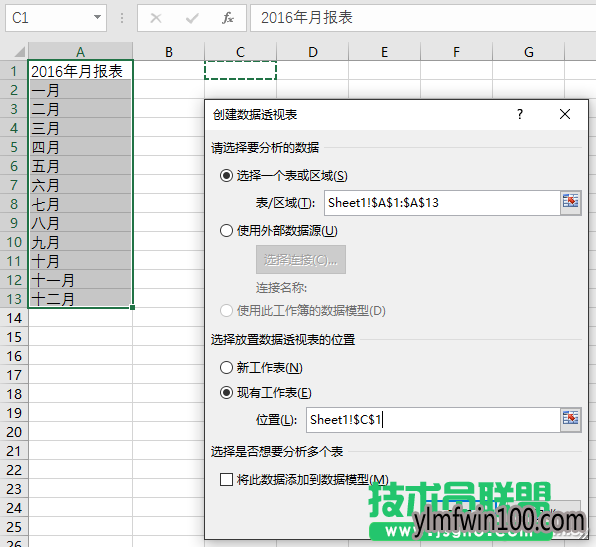
Task: Click cell containing 十月
Action: (80, 261)
